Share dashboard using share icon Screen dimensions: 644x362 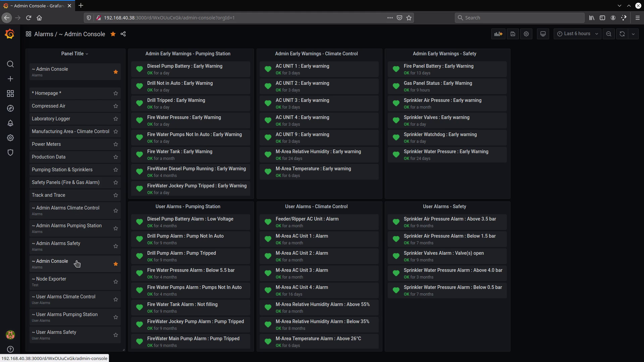(x=123, y=34)
